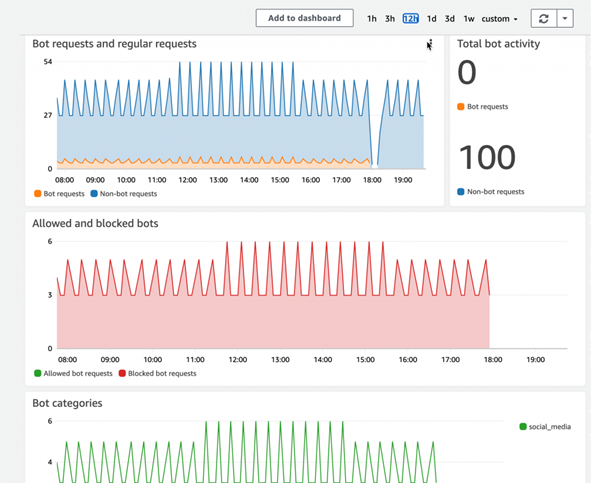
Task: Select the 12h time range
Action: 410,18
